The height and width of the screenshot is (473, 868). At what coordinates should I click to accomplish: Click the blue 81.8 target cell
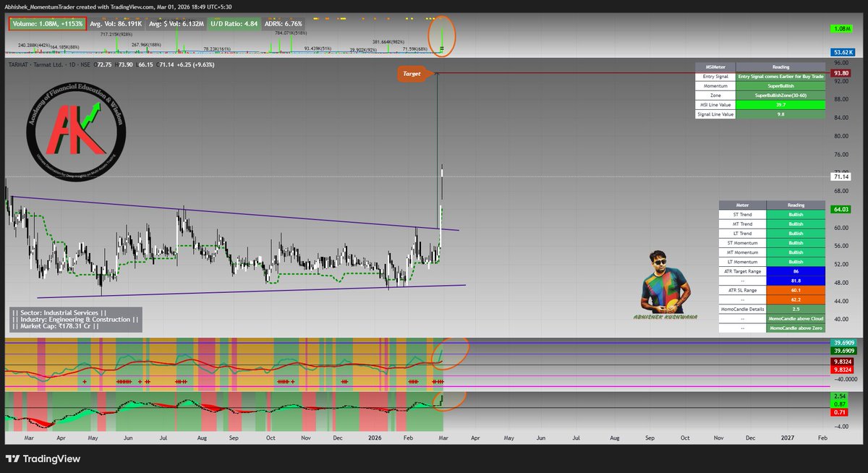[796, 280]
